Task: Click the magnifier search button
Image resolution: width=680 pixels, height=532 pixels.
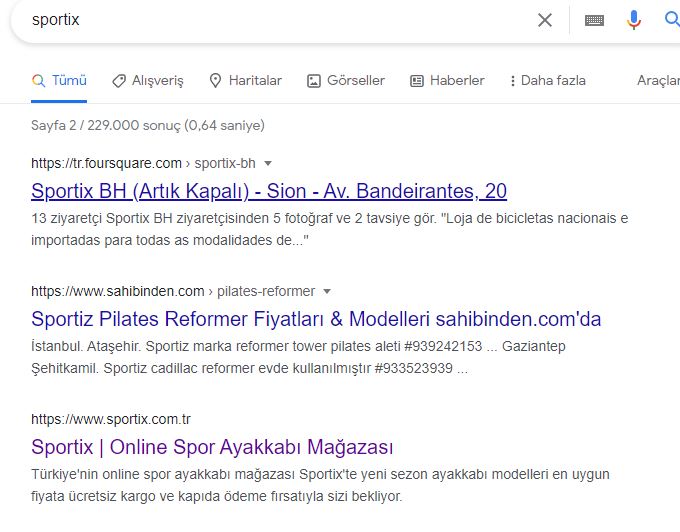Action: [x=672, y=20]
